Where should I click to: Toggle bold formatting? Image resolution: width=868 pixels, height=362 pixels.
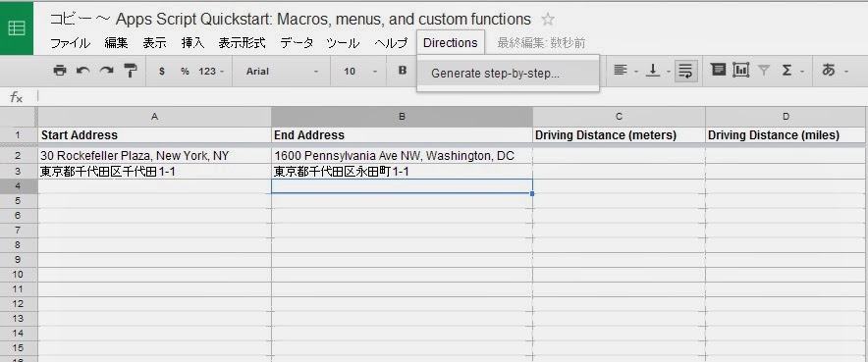pos(403,71)
